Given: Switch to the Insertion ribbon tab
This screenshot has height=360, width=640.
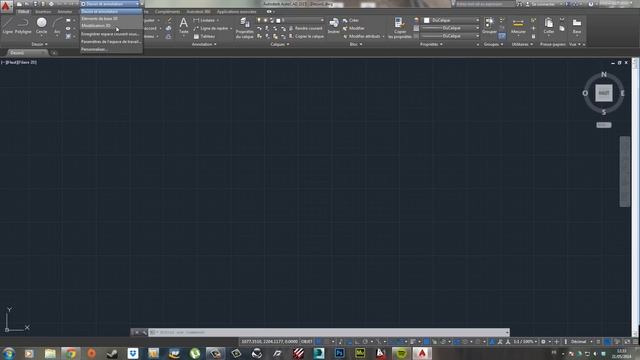Looking at the screenshot, I should coord(43,11).
